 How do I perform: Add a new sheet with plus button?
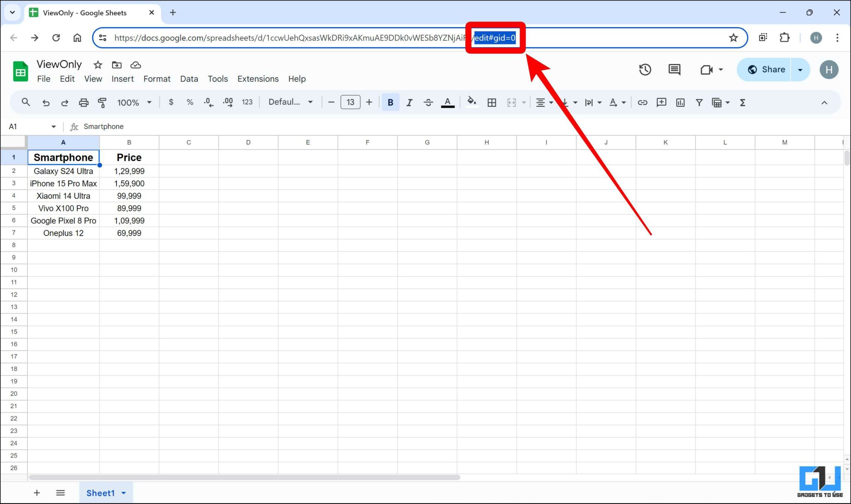37,493
